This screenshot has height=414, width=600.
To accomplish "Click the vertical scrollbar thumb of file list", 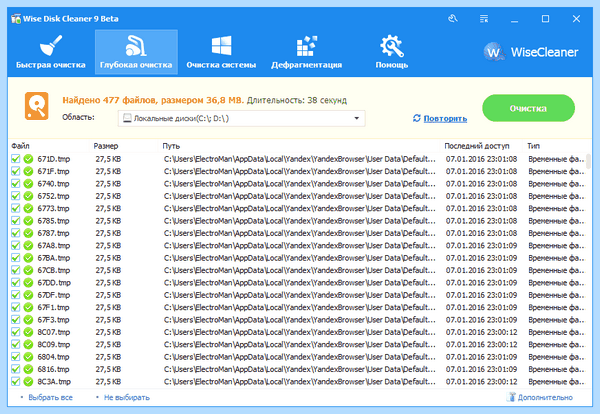I will [588, 161].
